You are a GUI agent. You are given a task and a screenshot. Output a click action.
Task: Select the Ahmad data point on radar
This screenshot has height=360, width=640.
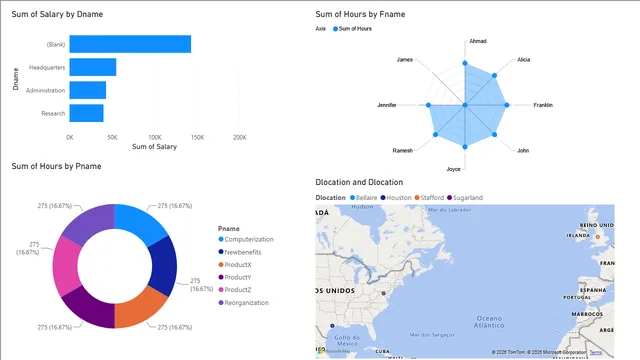[x=465, y=63]
